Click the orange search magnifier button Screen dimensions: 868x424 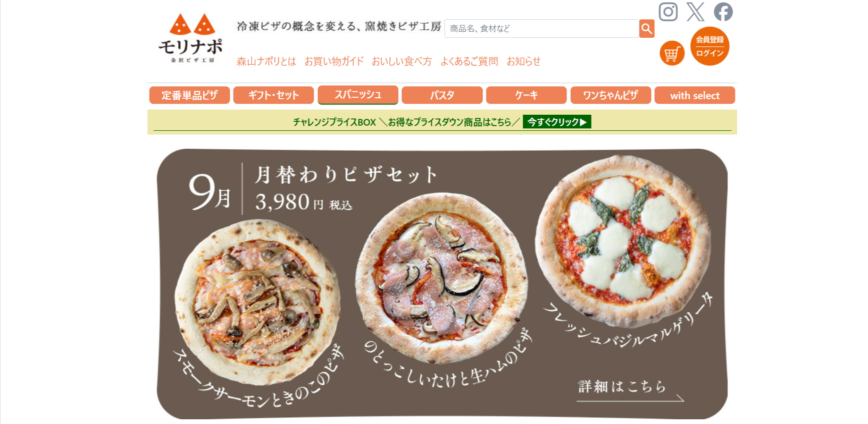click(647, 28)
